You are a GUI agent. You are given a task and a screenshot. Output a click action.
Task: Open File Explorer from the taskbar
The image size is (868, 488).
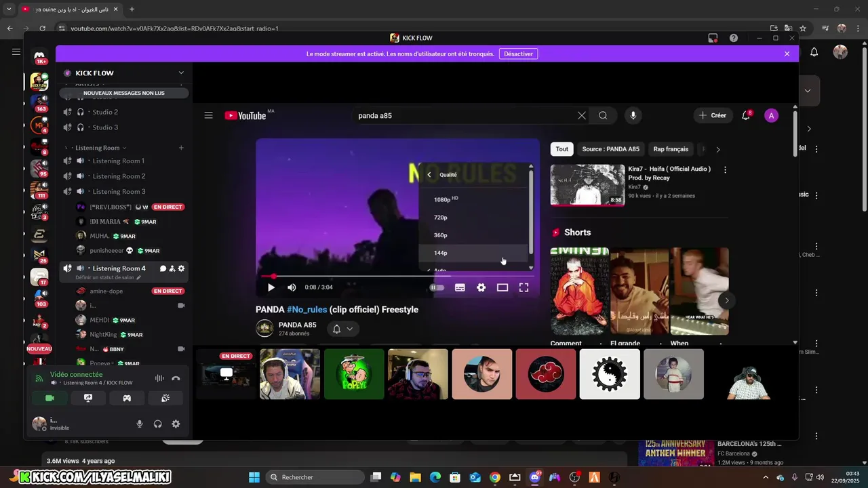click(x=415, y=477)
